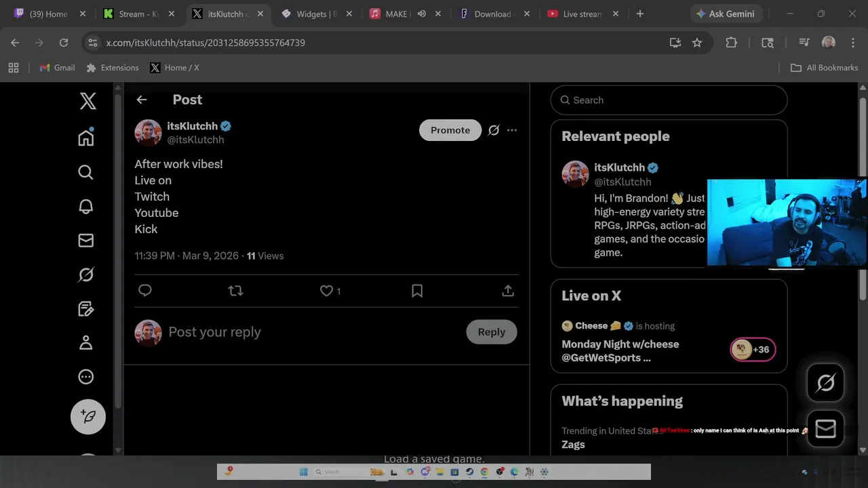Open the X logo home link
Image resolution: width=868 pixels, height=488 pixels.
point(88,101)
